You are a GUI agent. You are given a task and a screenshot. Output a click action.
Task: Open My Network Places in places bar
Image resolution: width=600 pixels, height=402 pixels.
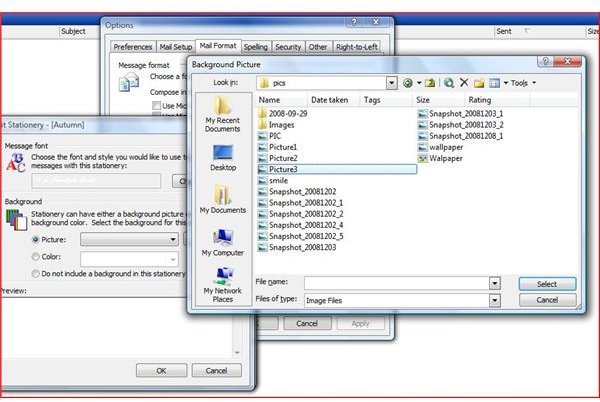coord(223,285)
